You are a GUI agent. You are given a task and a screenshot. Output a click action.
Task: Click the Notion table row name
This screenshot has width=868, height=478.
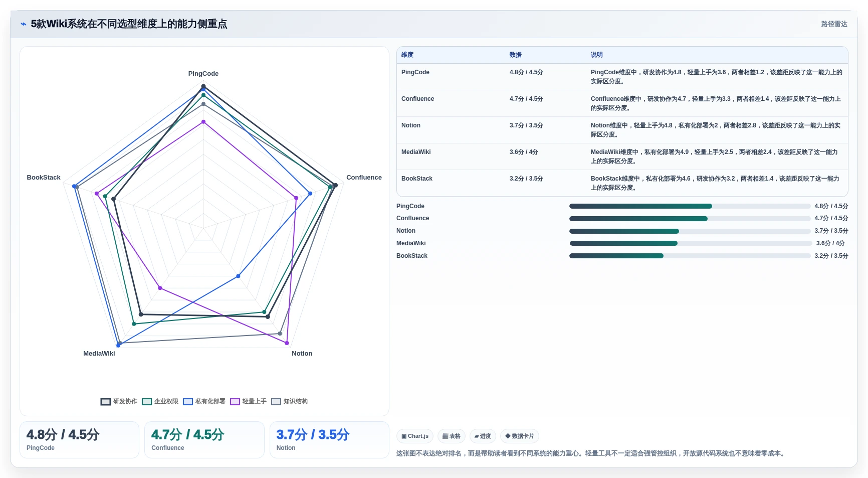tap(411, 125)
